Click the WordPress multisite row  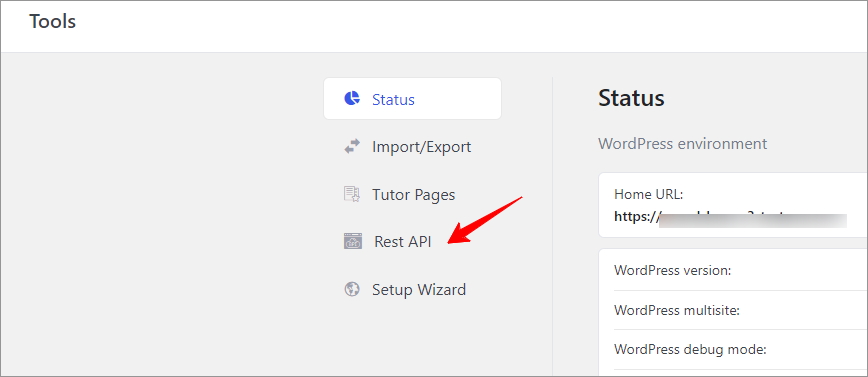(x=741, y=311)
